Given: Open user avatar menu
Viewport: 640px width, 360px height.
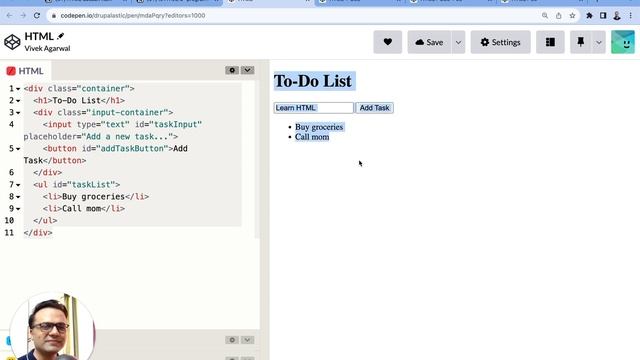Looking at the screenshot, I should click(623, 42).
